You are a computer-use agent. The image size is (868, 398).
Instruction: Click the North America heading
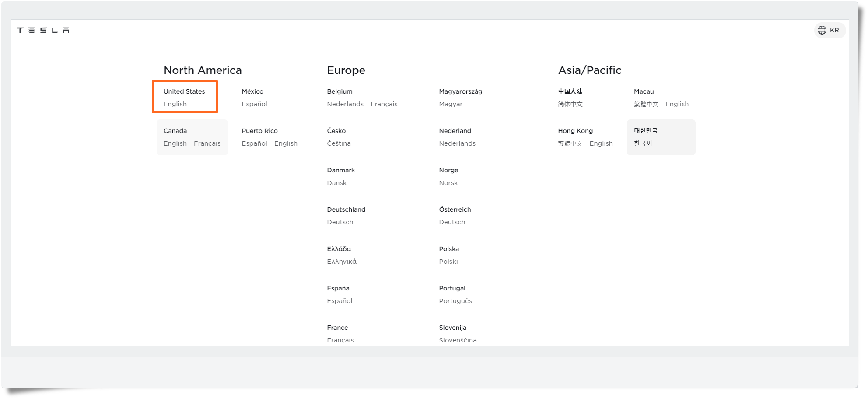203,70
